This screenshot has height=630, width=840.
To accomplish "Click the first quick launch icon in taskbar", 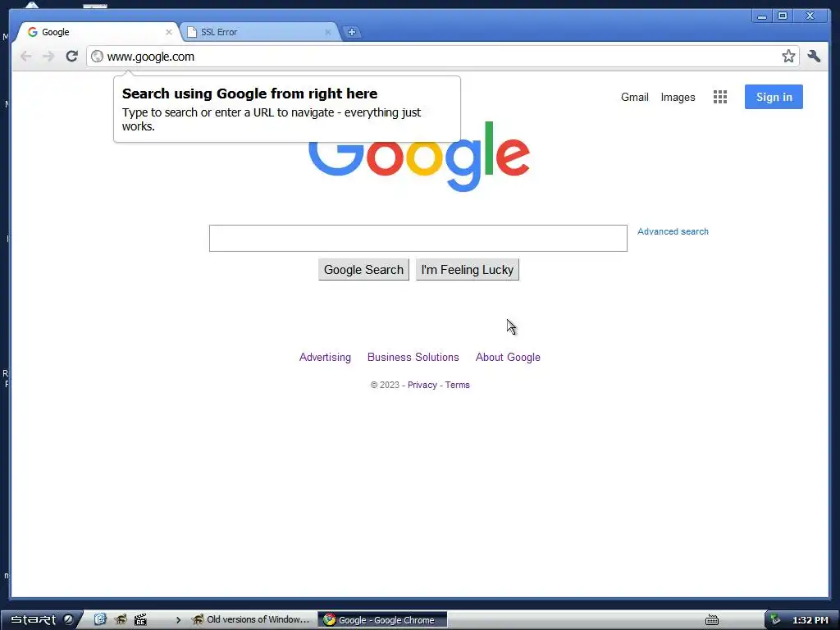I will click(100, 620).
